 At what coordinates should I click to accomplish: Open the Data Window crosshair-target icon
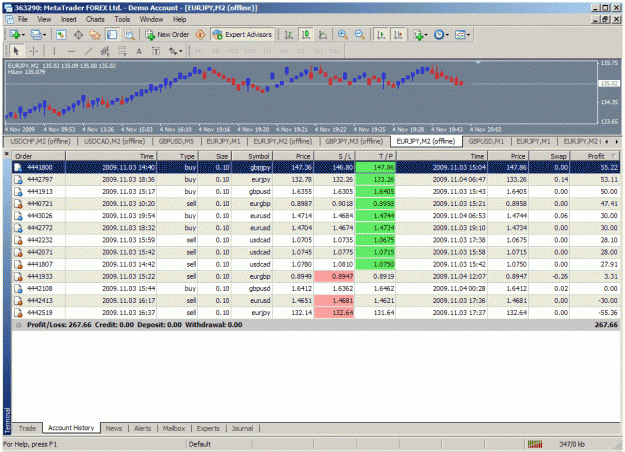point(78,35)
